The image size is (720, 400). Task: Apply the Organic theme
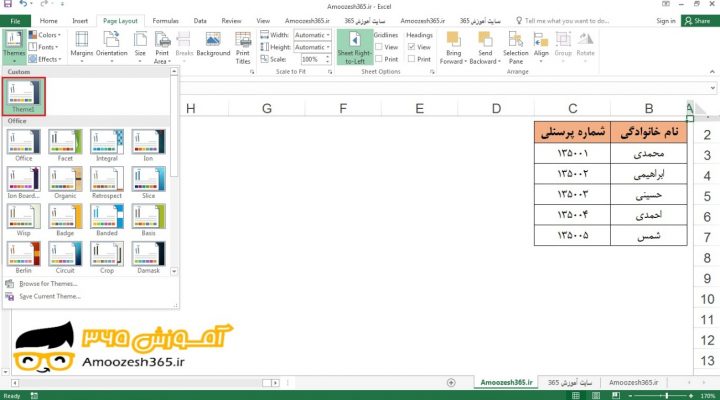(65, 183)
